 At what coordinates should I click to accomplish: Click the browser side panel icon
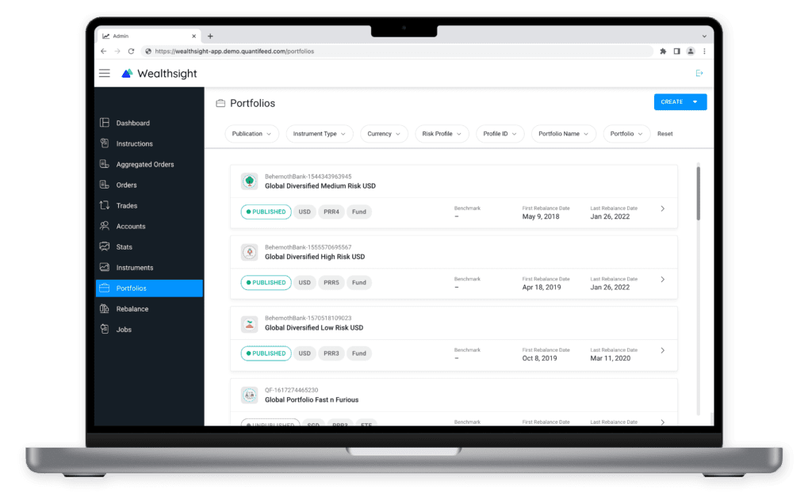(x=677, y=52)
